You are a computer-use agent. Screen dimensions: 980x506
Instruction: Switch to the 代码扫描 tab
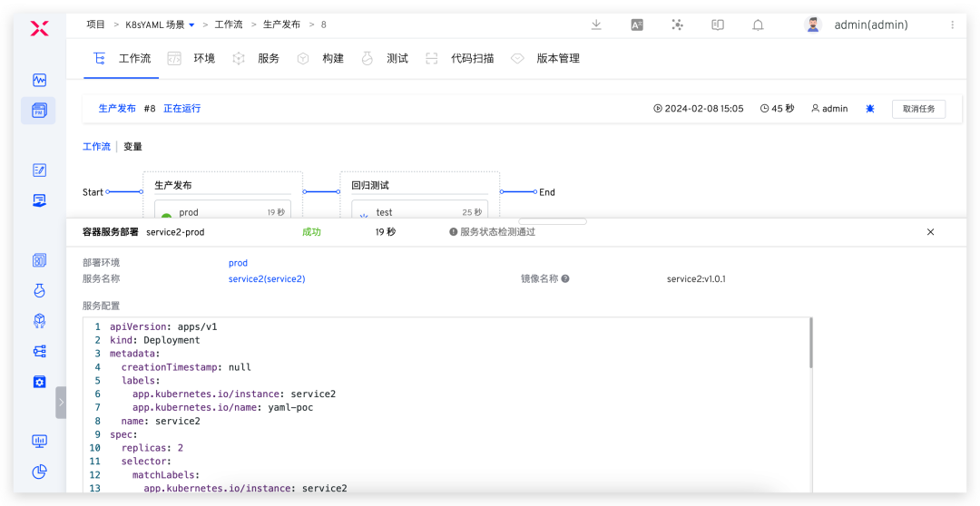tap(459, 59)
